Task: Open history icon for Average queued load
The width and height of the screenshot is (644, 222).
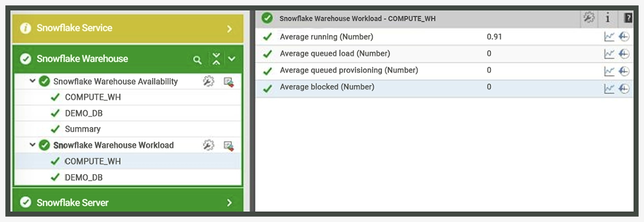Action: [x=624, y=54]
